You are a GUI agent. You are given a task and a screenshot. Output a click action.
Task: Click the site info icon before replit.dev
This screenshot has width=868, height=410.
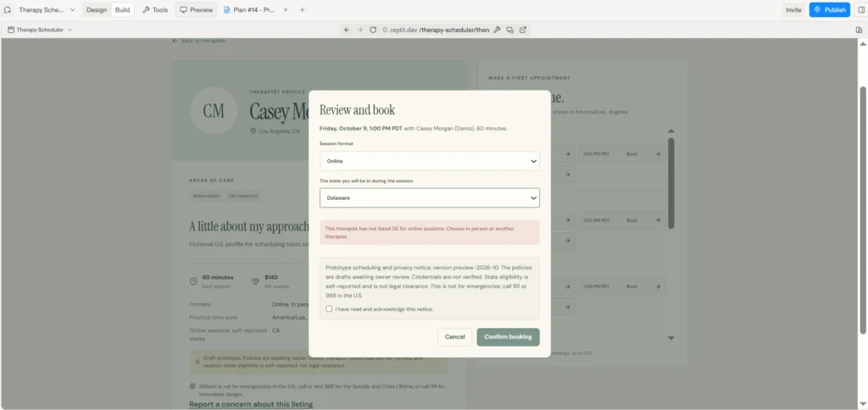(386, 30)
